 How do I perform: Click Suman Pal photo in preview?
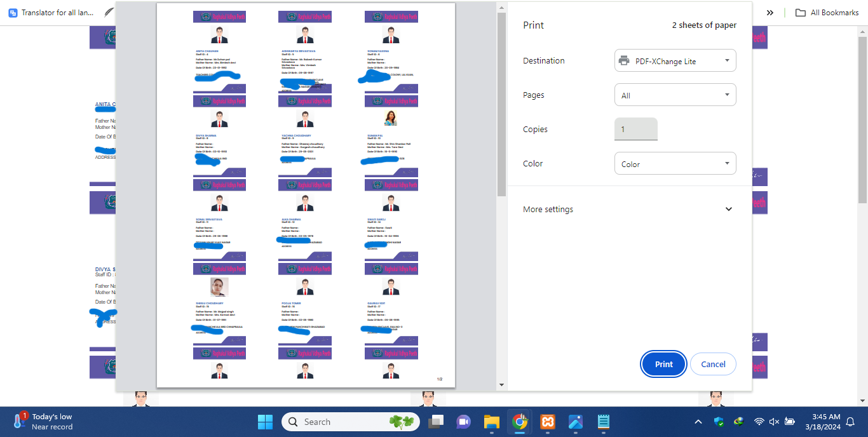[390, 118]
